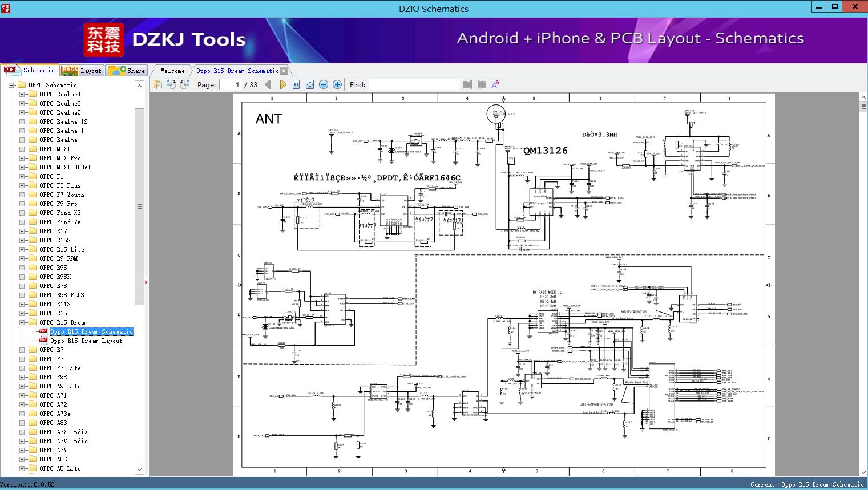Click the cloud folder icon on the Share tab
The width and height of the screenshot is (868, 490).
pos(116,71)
